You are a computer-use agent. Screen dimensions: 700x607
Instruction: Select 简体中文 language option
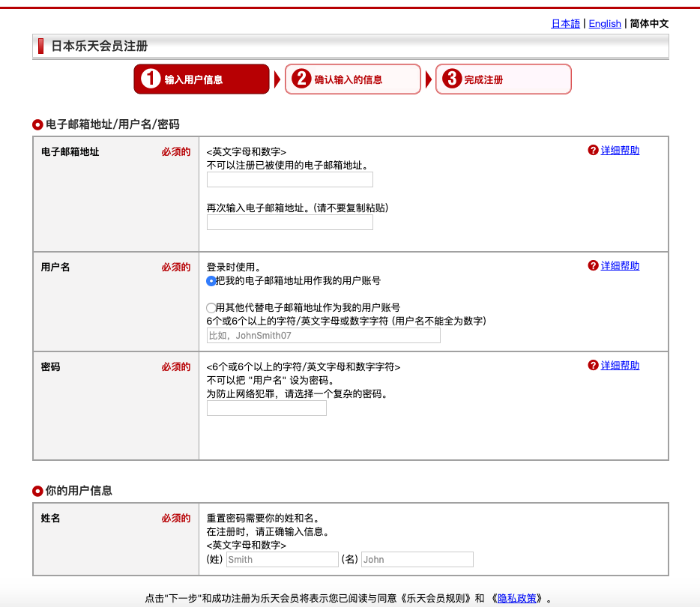649,24
